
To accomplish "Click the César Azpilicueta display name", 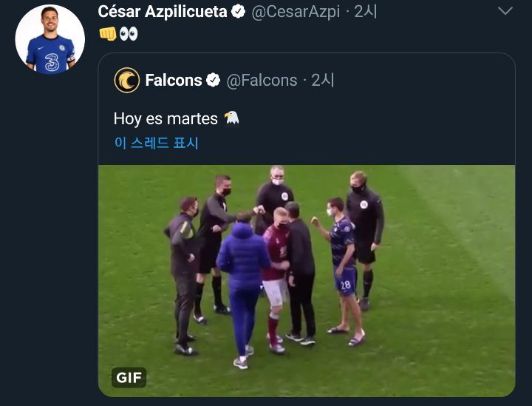I will (163, 12).
